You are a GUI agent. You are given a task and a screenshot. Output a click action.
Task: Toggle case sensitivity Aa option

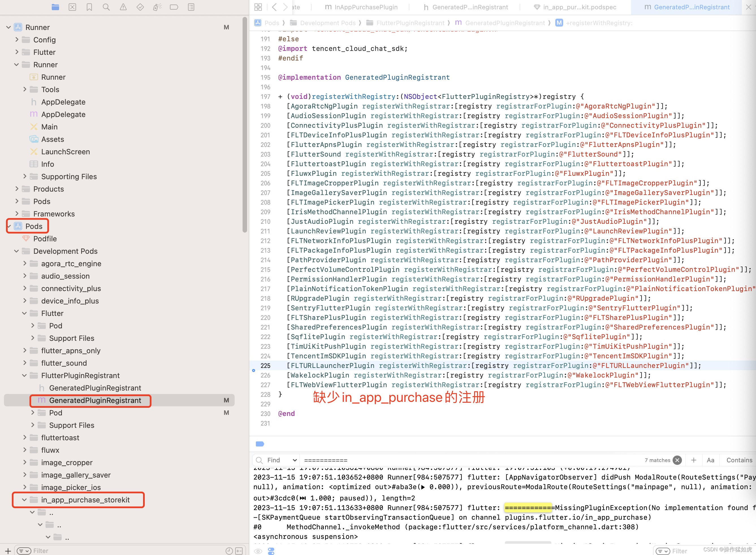pos(710,460)
